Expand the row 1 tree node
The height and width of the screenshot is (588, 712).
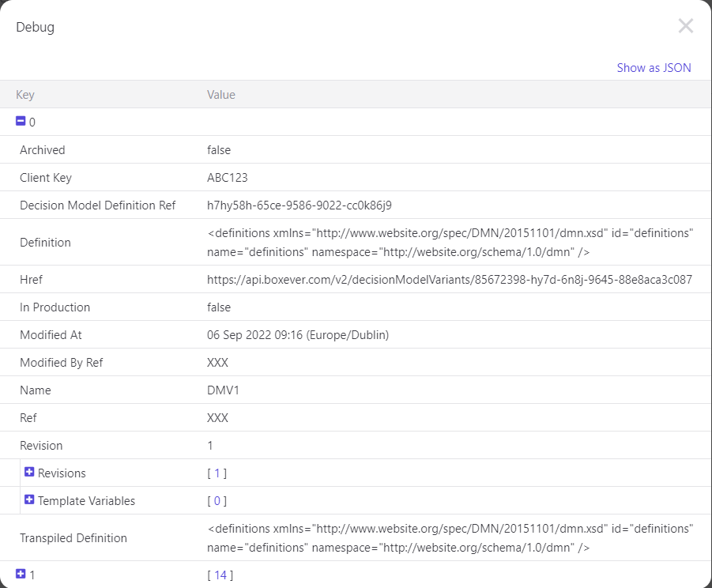(x=21, y=574)
